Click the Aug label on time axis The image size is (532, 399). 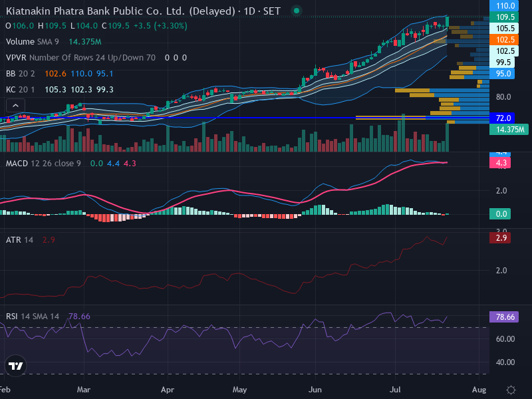479,390
